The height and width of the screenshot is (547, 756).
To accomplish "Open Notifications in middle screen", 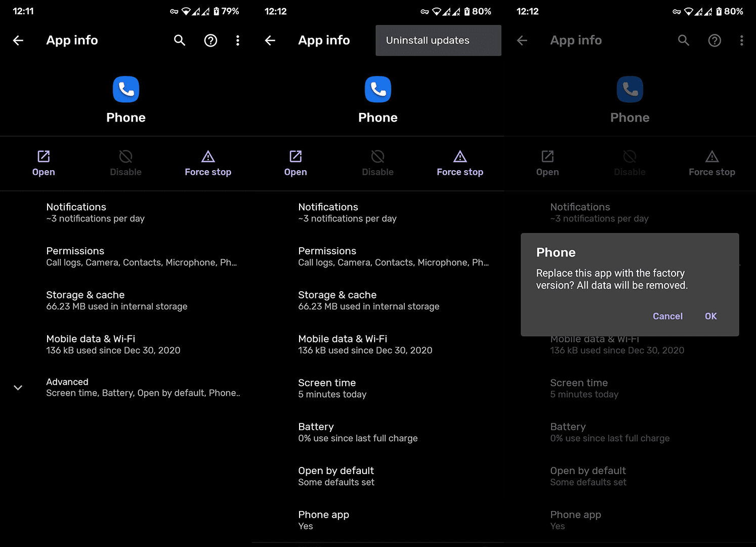I will (x=378, y=213).
